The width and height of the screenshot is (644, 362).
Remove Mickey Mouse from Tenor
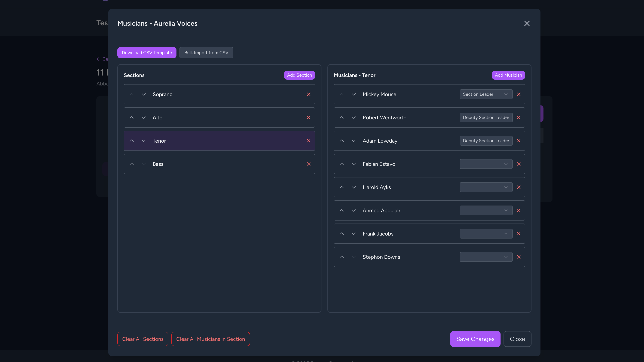[519, 94]
